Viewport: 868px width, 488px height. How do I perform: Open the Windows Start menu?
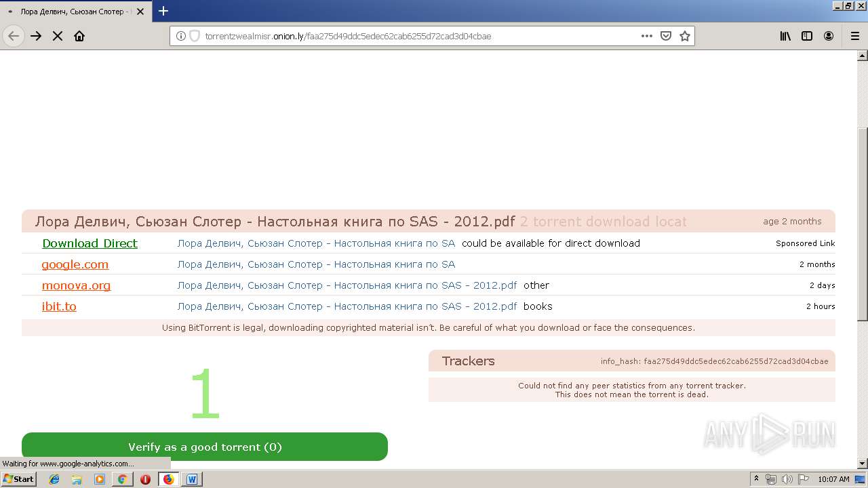click(x=19, y=479)
